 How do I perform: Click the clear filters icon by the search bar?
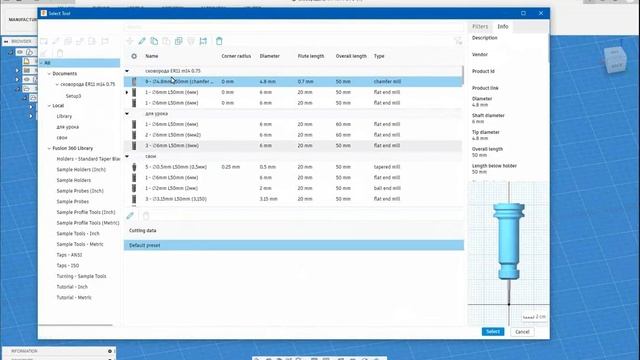click(458, 40)
